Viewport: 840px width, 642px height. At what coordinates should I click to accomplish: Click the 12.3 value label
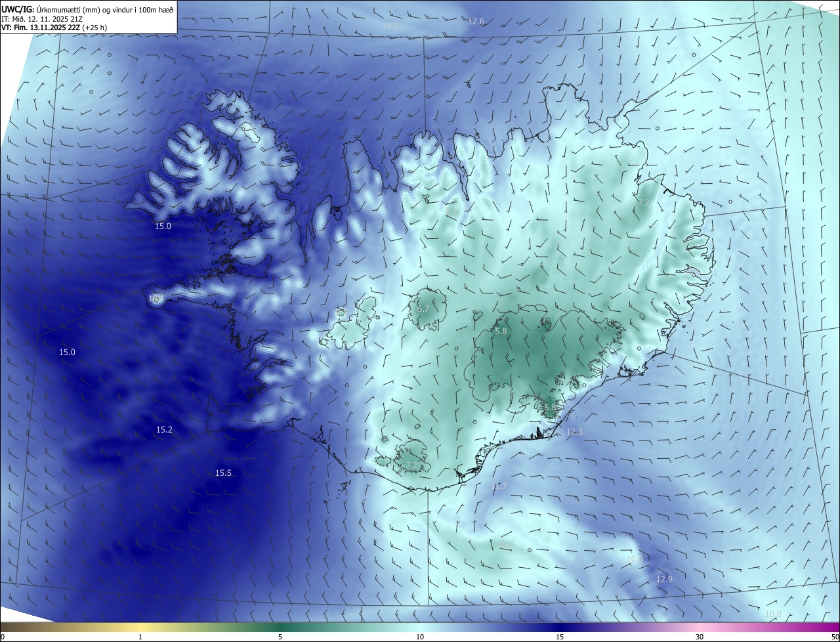click(574, 432)
